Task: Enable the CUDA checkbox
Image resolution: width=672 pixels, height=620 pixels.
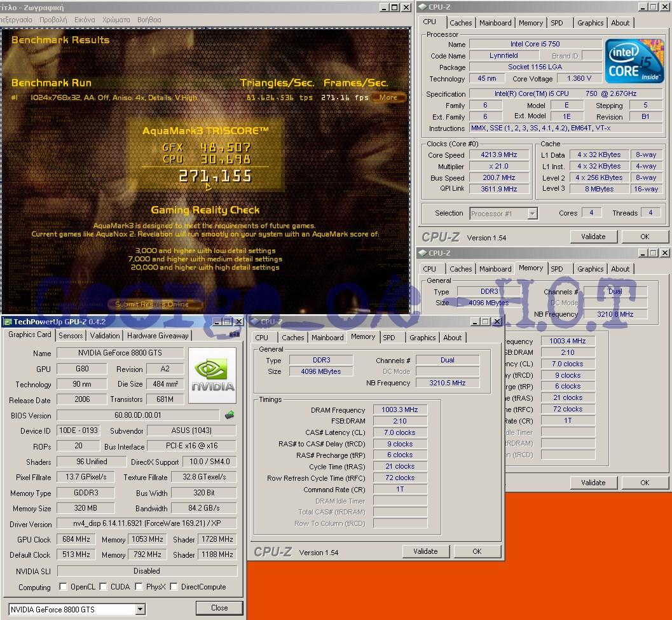Action: (103, 586)
